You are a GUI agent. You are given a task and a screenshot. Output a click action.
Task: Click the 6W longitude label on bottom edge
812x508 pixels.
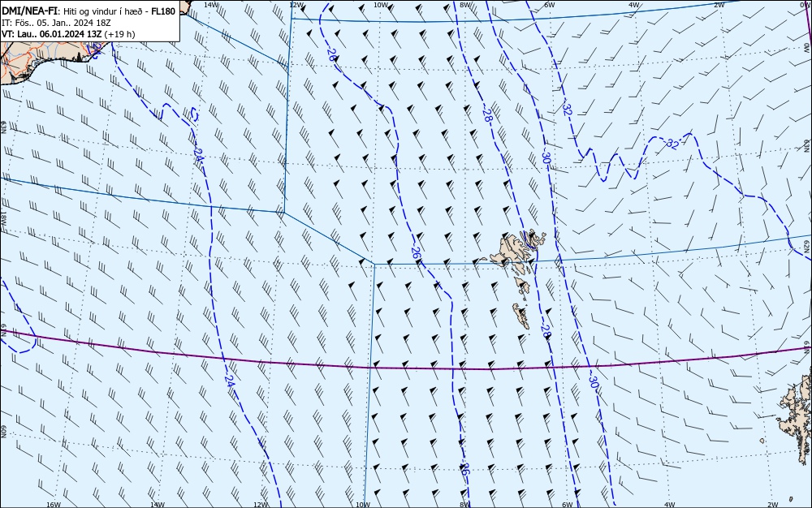coord(568,505)
